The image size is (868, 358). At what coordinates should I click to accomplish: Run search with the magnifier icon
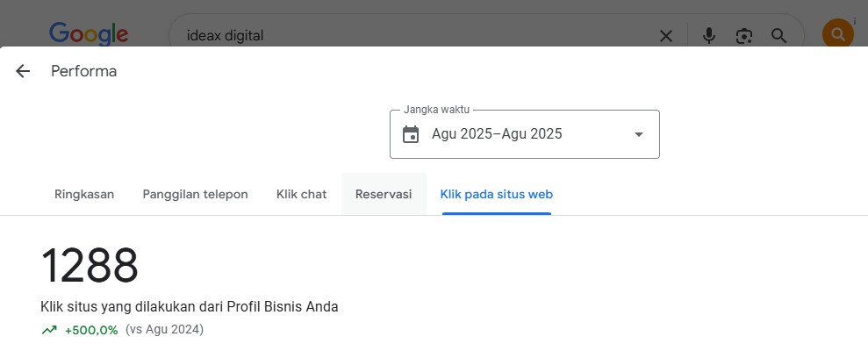click(x=778, y=36)
